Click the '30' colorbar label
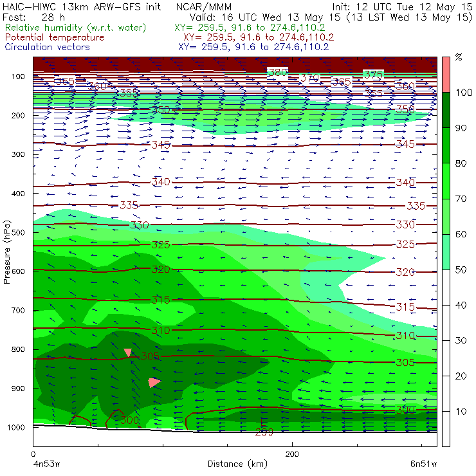Screen dimensions: 476x476 click(x=461, y=341)
